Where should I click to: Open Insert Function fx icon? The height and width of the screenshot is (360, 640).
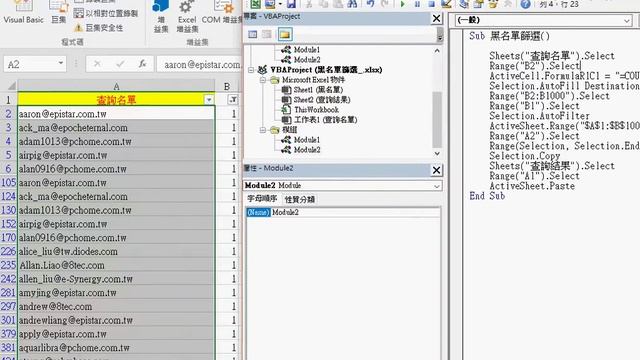pos(142,64)
